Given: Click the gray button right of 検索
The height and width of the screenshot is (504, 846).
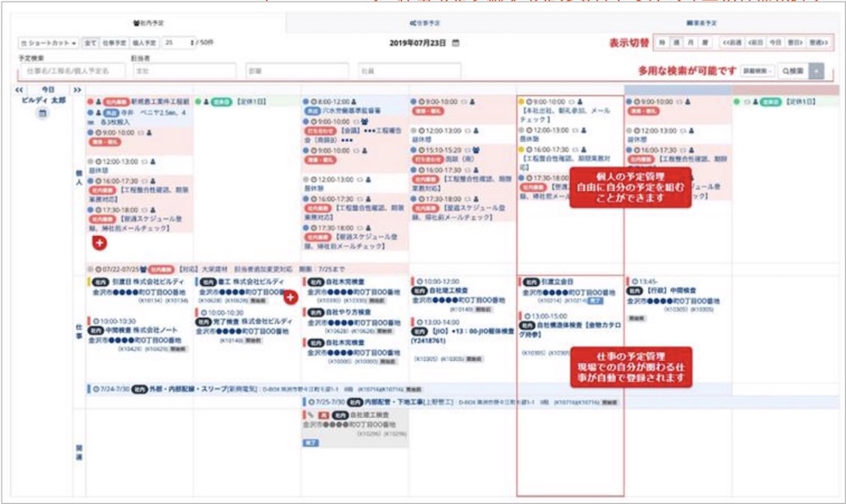Looking at the screenshot, I should [816, 71].
